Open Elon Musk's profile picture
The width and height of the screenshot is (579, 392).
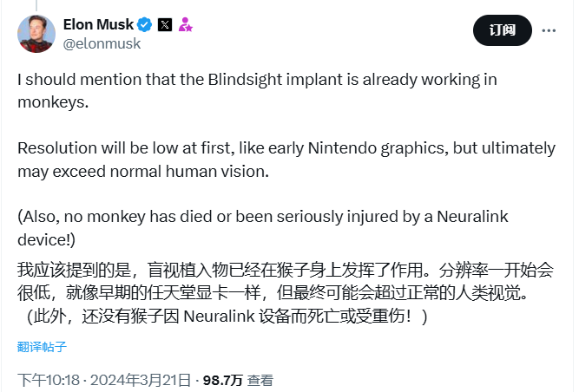36,34
